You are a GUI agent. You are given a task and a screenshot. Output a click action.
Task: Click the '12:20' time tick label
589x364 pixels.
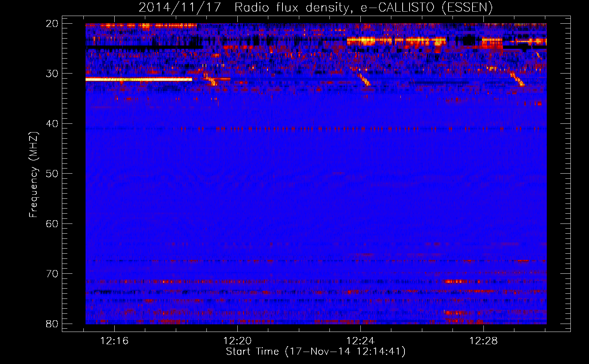[237, 341]
